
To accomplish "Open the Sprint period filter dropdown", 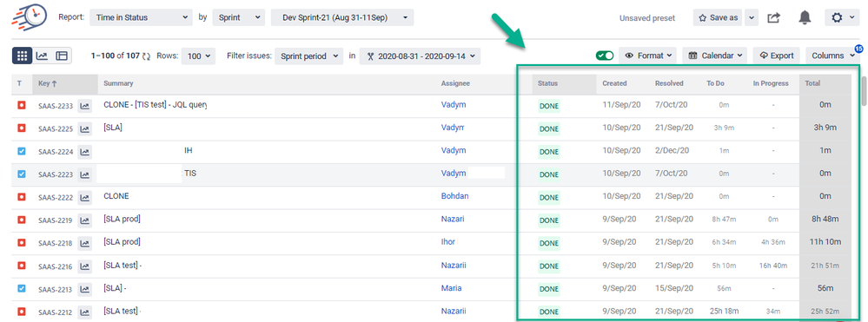I will 309,56.
